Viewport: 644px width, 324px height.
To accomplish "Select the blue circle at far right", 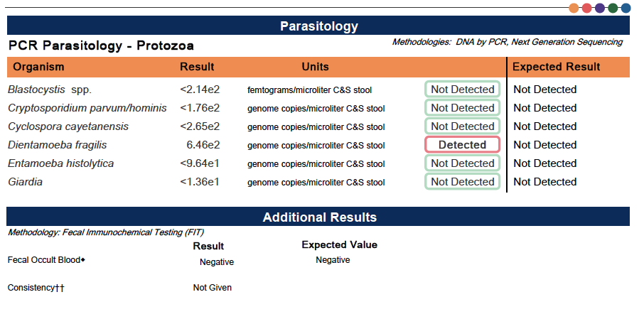I will coord(626,8).
